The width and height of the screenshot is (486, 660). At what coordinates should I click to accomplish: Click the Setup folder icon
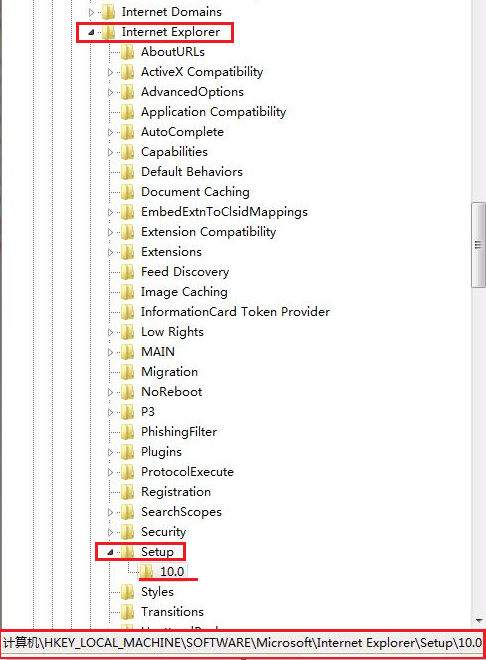point(127,552)
